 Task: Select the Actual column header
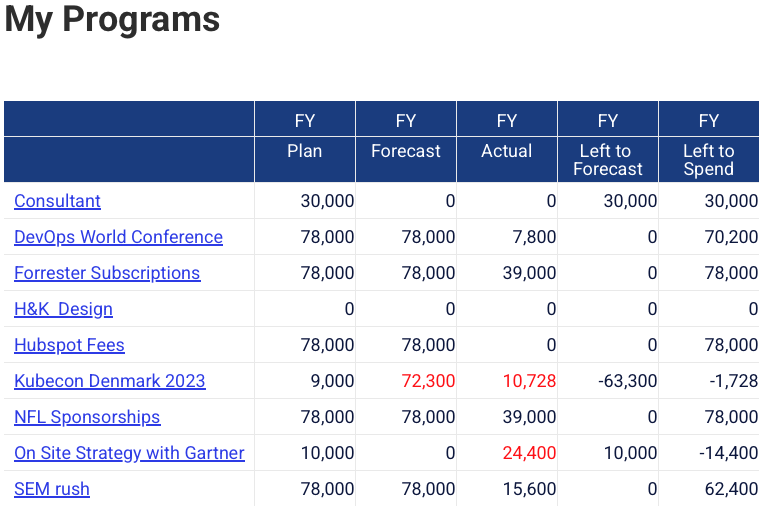(507, 151)
